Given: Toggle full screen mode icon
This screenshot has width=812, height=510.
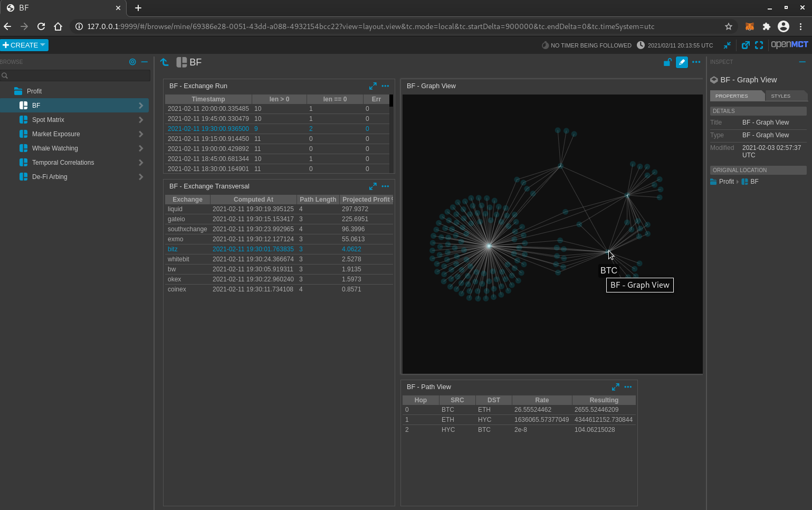Looking at the screenshot, I should click(759, 45).
